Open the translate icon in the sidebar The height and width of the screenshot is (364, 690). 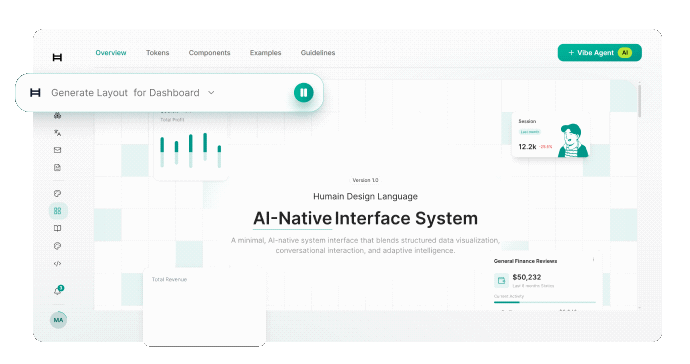(x=57, y=132)
